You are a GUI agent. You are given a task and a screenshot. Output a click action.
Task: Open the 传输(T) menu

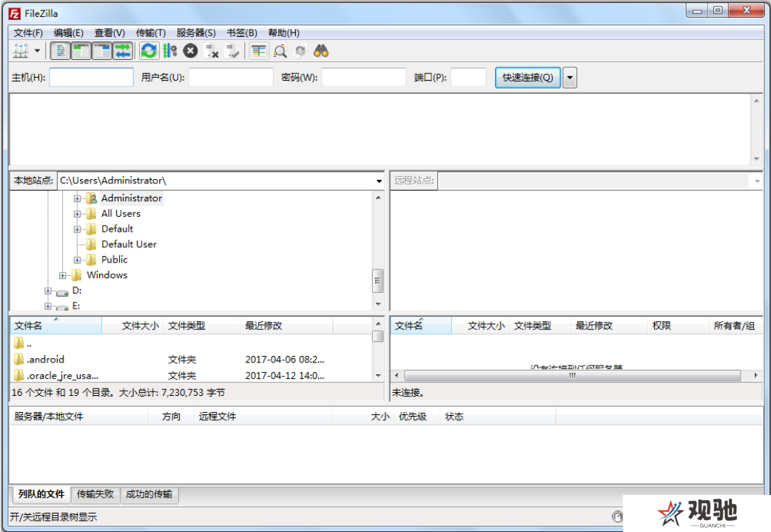click(150, 33)
